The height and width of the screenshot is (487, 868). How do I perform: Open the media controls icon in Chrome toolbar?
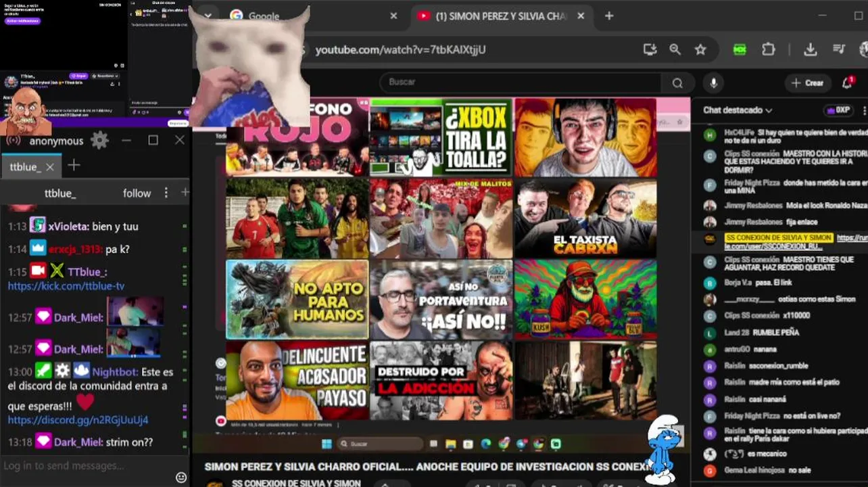839,49
